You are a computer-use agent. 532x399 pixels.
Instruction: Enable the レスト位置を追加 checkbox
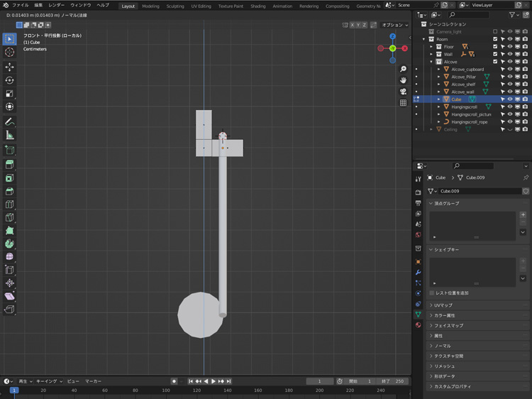click(432, 293)
